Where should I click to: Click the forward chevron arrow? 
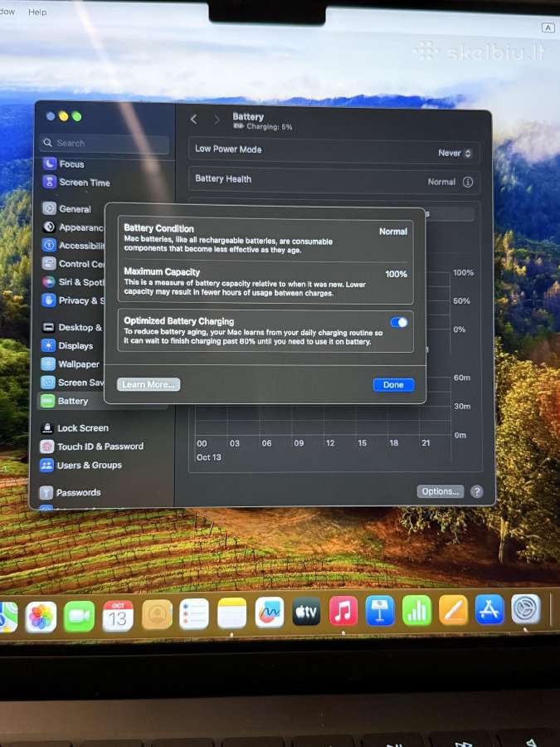pos(217,120)
